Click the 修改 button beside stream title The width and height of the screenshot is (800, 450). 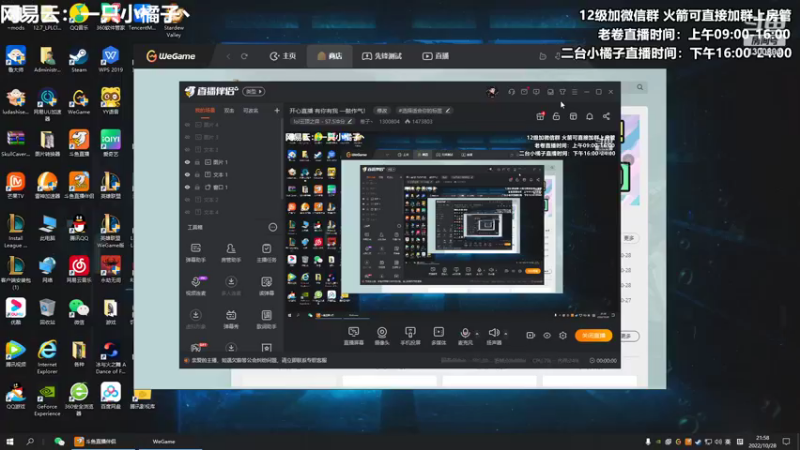(382, 111)
